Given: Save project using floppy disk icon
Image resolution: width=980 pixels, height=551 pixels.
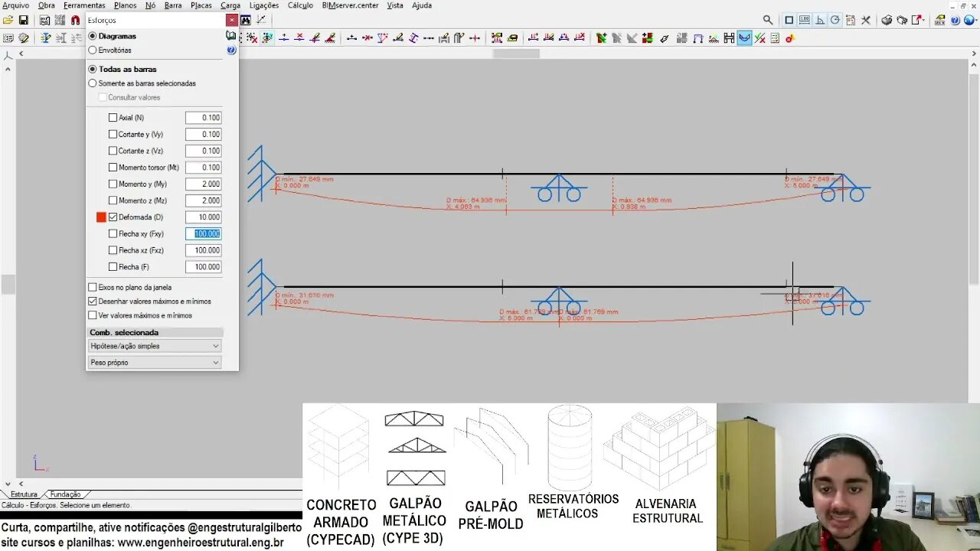Looking at the screenshot, I should tap(24, 20).
